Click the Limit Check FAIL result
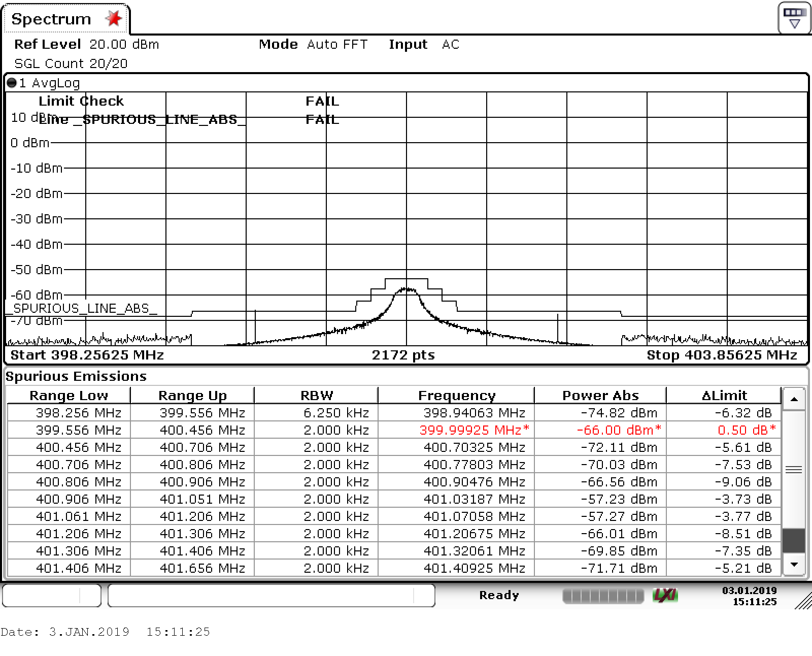This screenshot has height=656, width=812. 322,101
